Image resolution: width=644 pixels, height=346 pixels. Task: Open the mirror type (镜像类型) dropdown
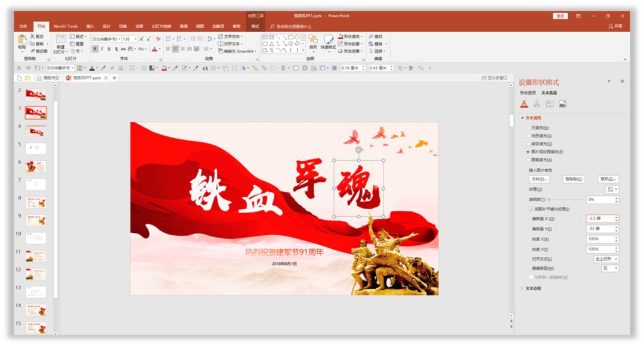click(x=610, y=268)
